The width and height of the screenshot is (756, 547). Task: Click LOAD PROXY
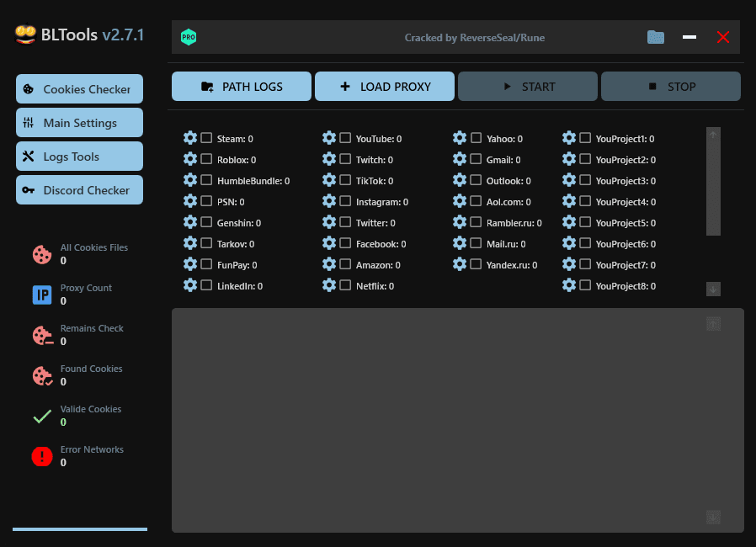click(x=384, y=86)
